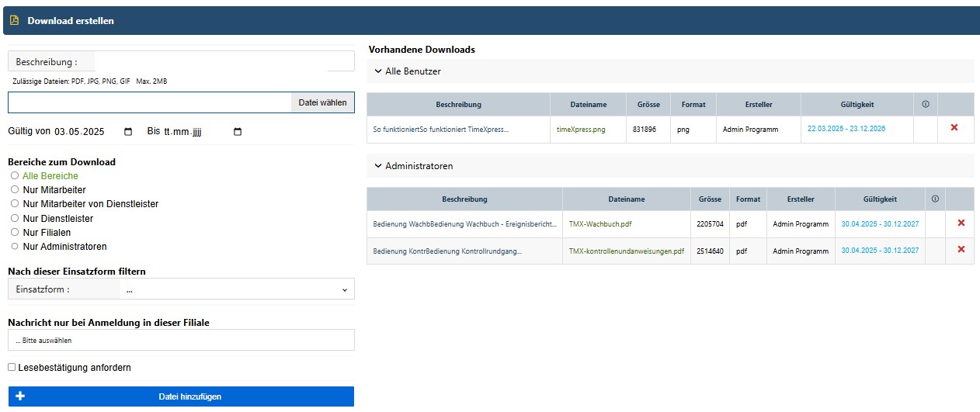Click info icon in Administratoren table header
Viewport: 980px width, 412px height.
pos(935,199)
